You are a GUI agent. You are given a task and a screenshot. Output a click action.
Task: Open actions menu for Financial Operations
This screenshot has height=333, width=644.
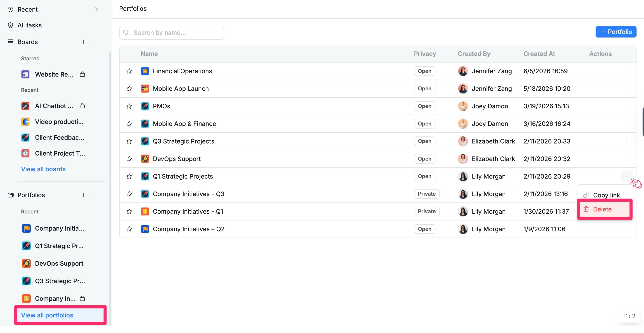tap(626, 71)
